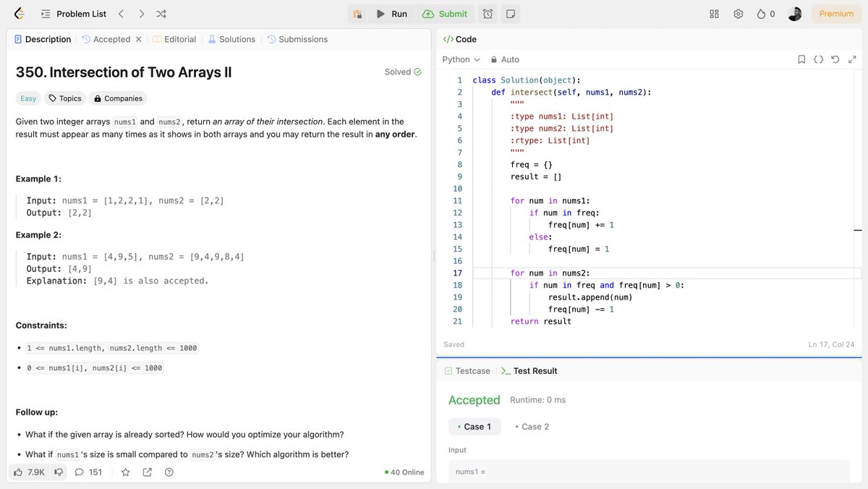Select Case 1 result

(474, 427)
